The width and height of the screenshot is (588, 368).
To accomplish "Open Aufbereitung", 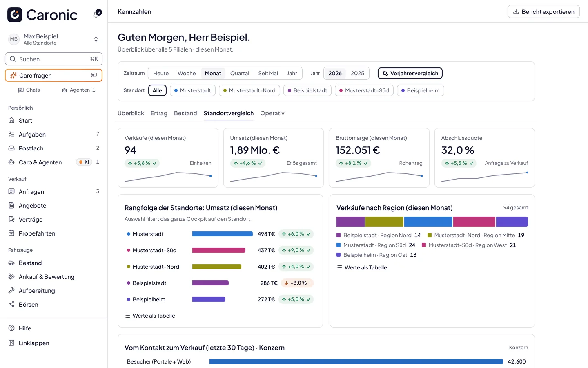I will (53, 291).
